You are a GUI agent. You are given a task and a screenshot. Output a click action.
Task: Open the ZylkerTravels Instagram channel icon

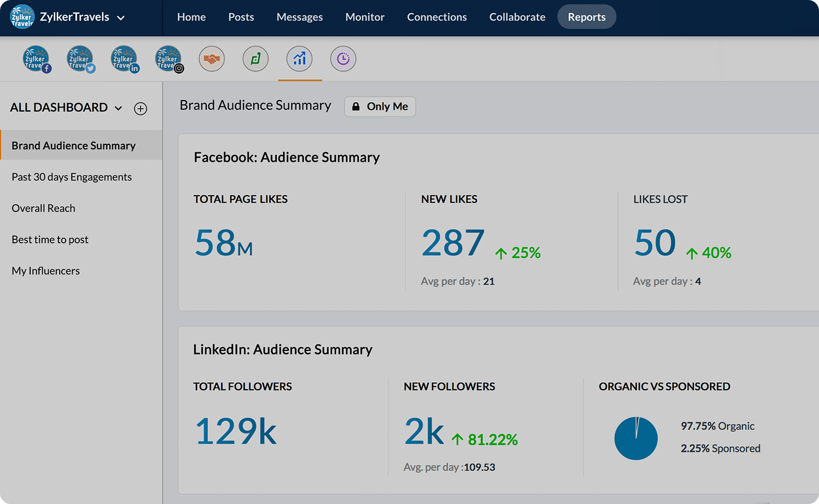[x=169, y=59]
